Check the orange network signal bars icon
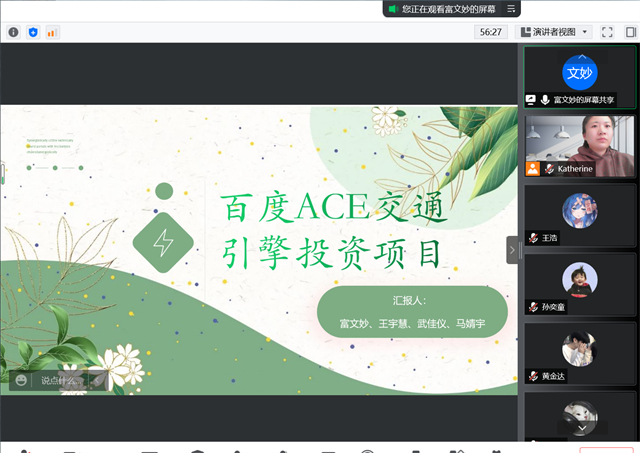The image size is (640, 453). (x=52, y=32)
